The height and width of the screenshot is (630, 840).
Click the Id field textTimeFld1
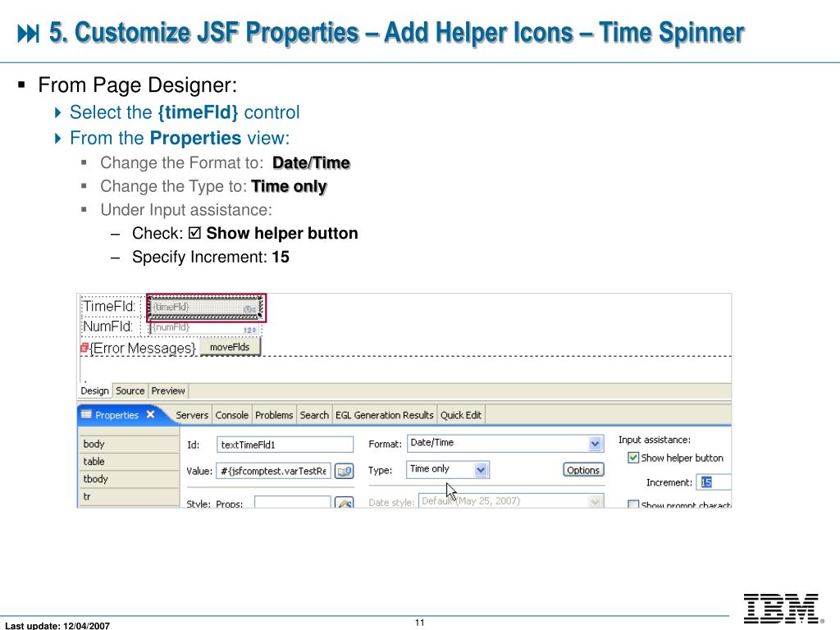click(x=285, y=445)
